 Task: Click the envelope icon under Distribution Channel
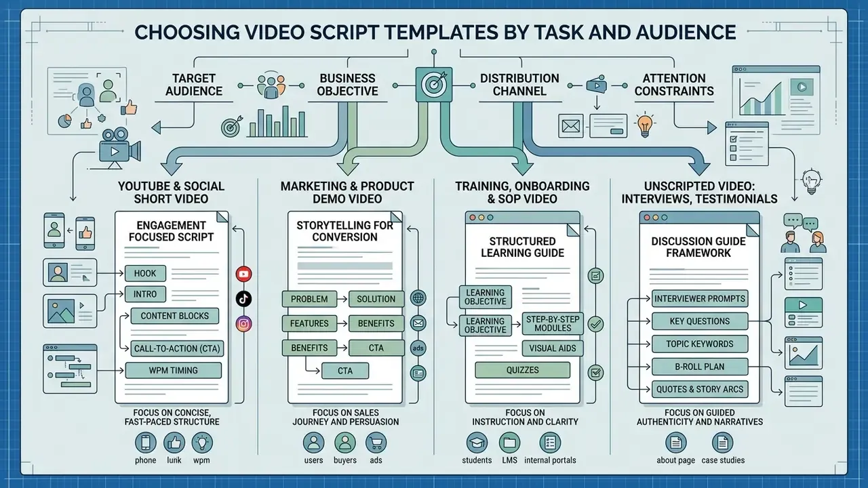(x=570, y=125)
